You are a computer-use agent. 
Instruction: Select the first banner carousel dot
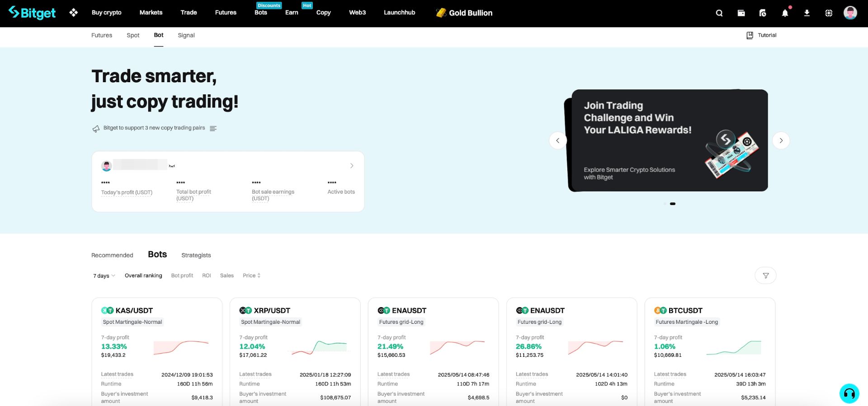click(665, 204)
